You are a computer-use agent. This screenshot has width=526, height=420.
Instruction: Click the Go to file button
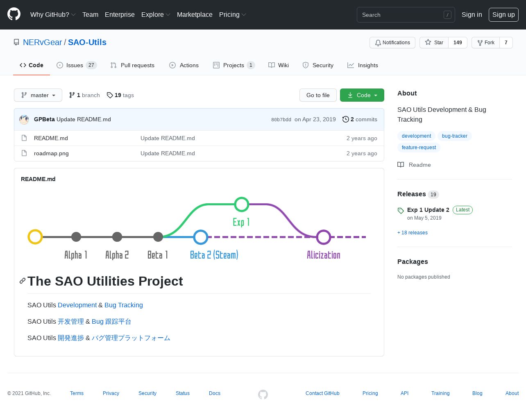[318, 95]
